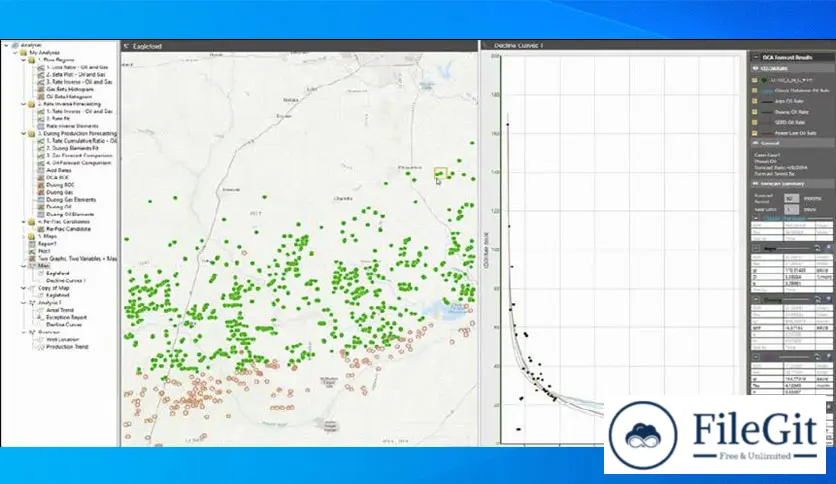Switch to the Eagleford map tab
This screenshot has height=484, width=836.
click(x=147, y=46)
